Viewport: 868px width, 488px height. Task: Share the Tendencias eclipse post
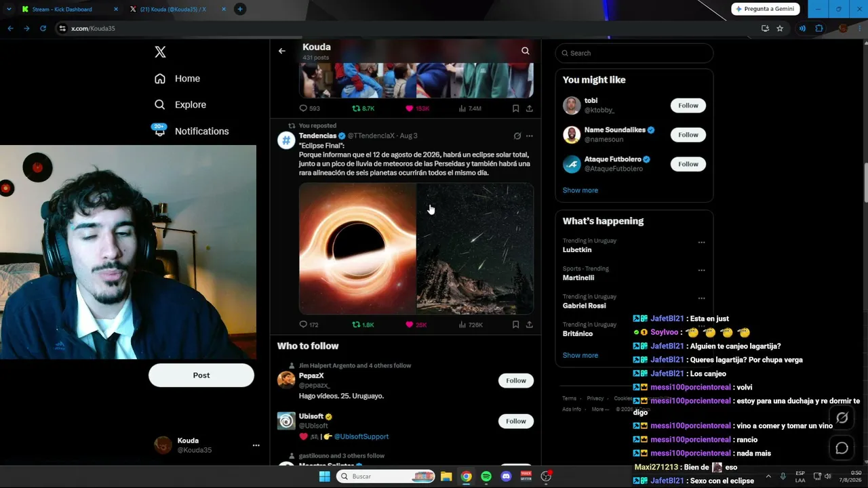click(x=529, y=325)
